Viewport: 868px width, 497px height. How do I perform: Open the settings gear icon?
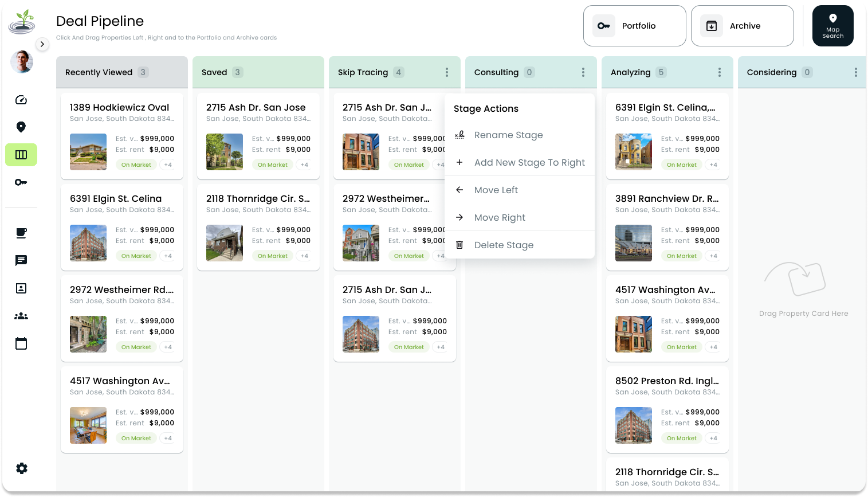coord(22,468)
